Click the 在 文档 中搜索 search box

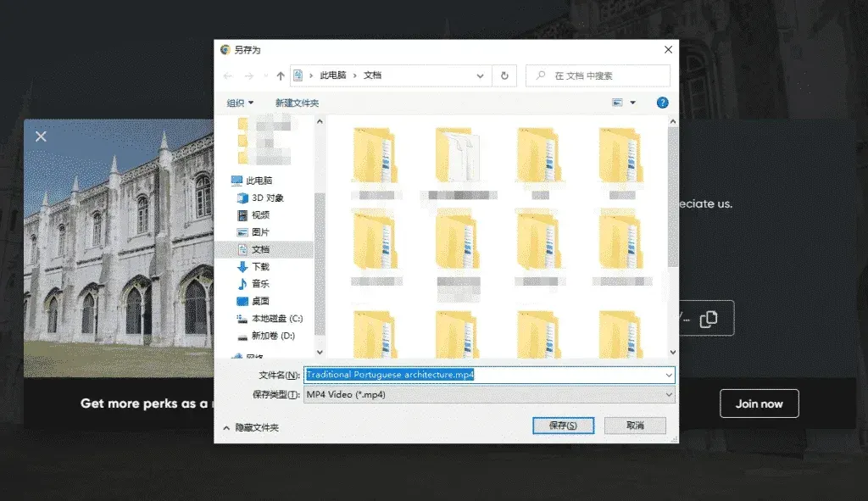coord(598,75)
